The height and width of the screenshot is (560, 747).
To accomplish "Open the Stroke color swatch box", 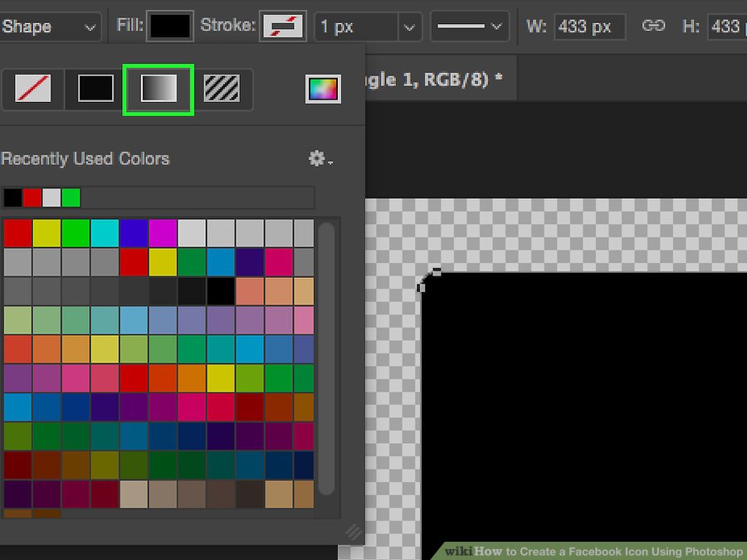I will point(283,27).
